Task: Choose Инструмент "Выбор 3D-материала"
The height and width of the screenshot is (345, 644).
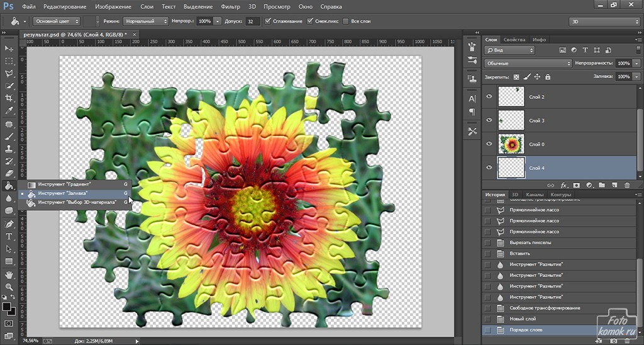Action: coord(74,202)
